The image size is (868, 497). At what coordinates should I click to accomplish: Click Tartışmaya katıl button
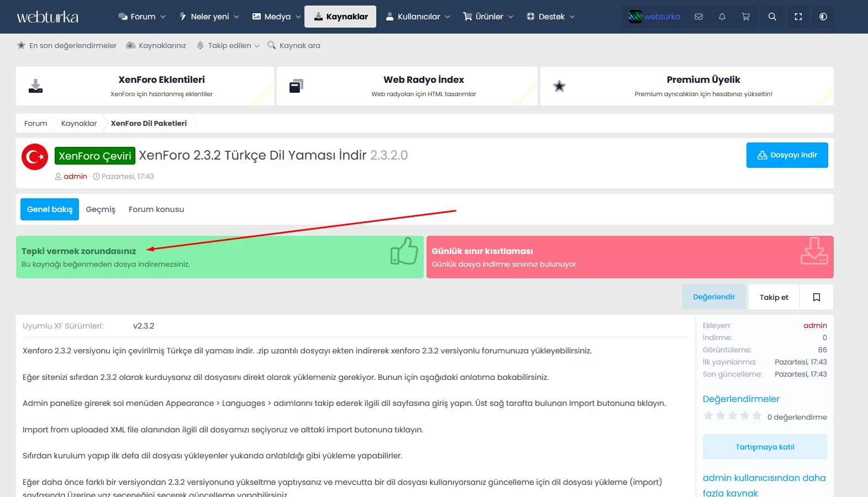pos(765,447)
